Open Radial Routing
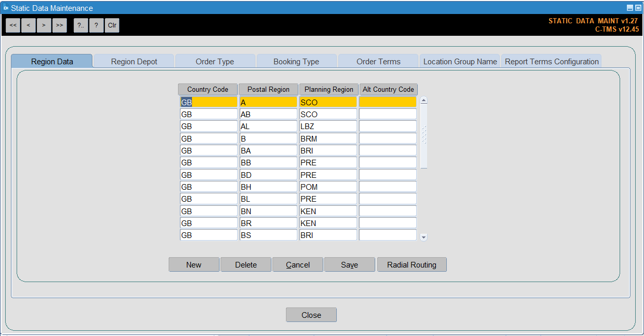644x336 pixels. click(x=412, y=264)
